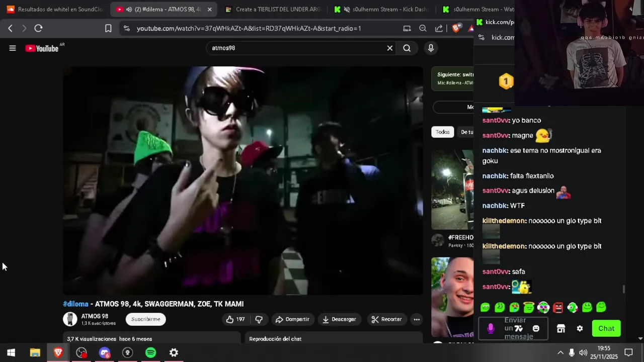Click nachbk username on WTF message
The width and height of the screenshot is (644, 362).
pos(495,206)
